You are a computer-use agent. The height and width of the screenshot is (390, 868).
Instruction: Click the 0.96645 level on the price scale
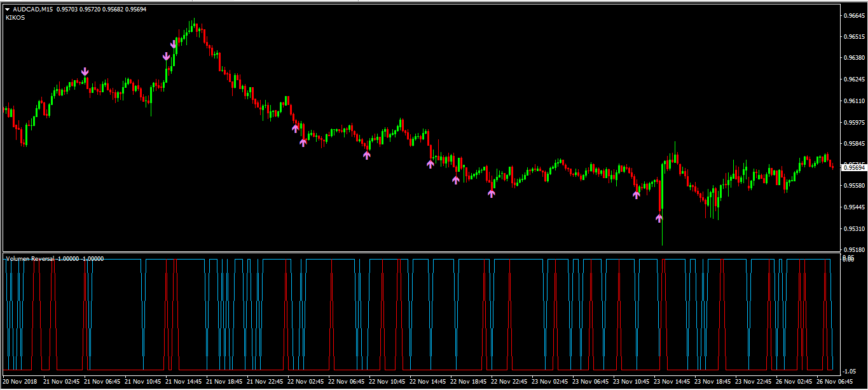point(853,15)
